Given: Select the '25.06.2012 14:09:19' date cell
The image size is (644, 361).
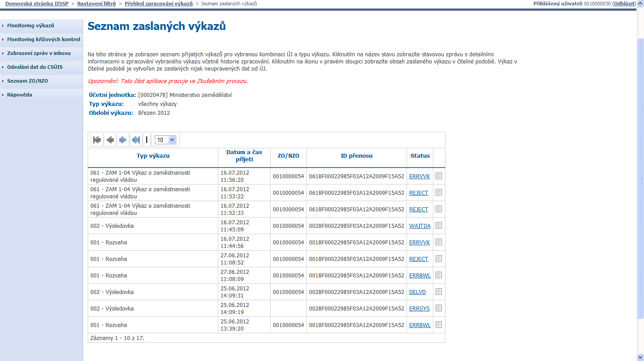Looking at the screenshot, I should [x=244, y=308].
